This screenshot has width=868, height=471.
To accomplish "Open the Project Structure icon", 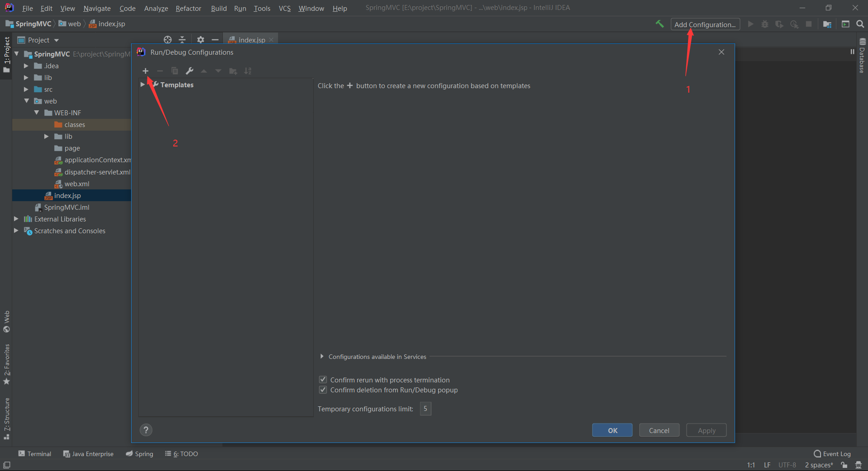I will click(x=827, y=24).
